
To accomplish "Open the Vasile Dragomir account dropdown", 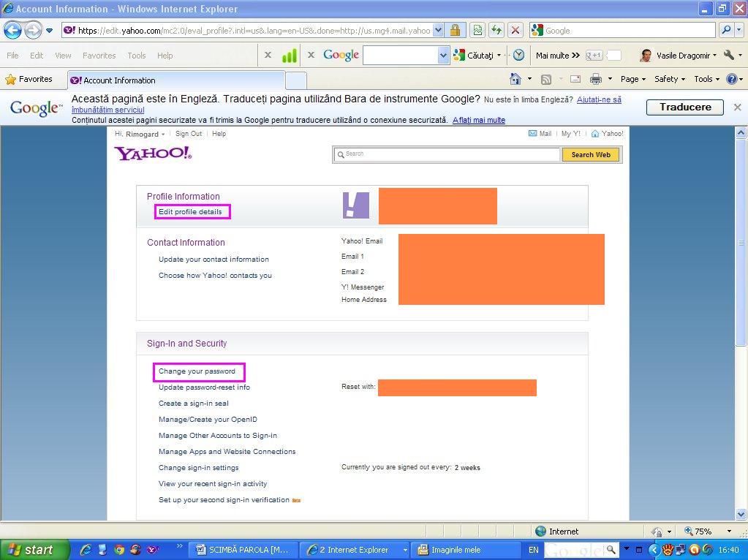I will [679, 56].
